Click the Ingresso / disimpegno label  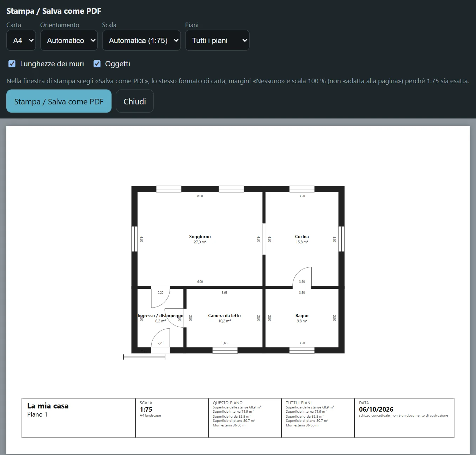(x=160, y=316)
